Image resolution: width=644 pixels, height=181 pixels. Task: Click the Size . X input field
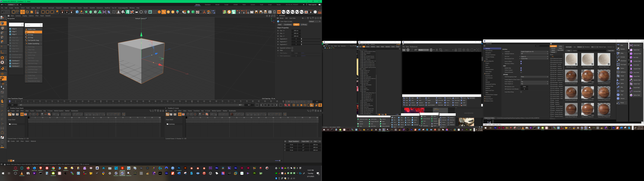click(x=296, y=31)
